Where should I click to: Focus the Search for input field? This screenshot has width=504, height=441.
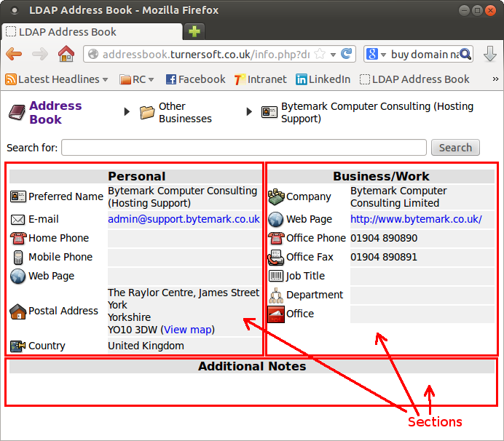click(x=244, y=148)
